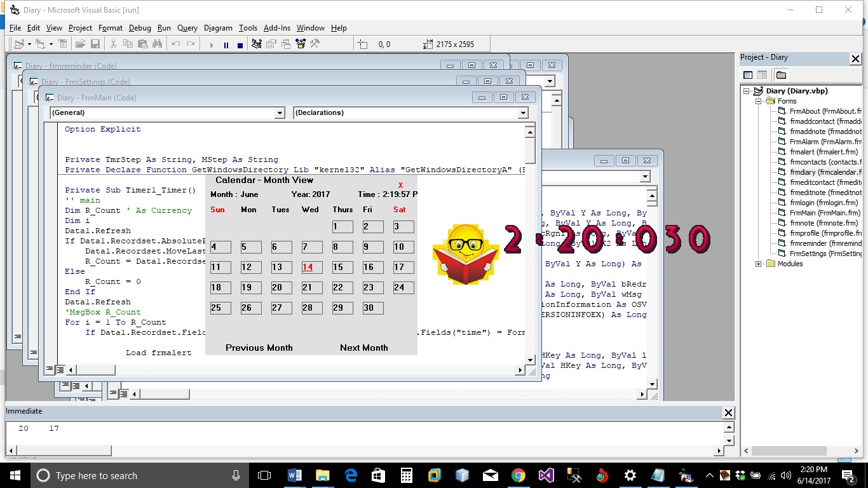Click View Code in the Project panel
This screenshot has width=868, height=488.
tap(748, 75)
